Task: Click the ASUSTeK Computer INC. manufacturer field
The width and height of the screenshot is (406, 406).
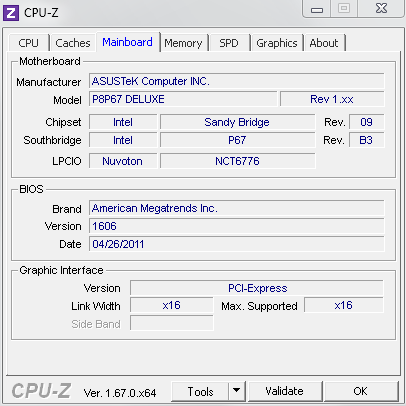Action: (236, 81)
